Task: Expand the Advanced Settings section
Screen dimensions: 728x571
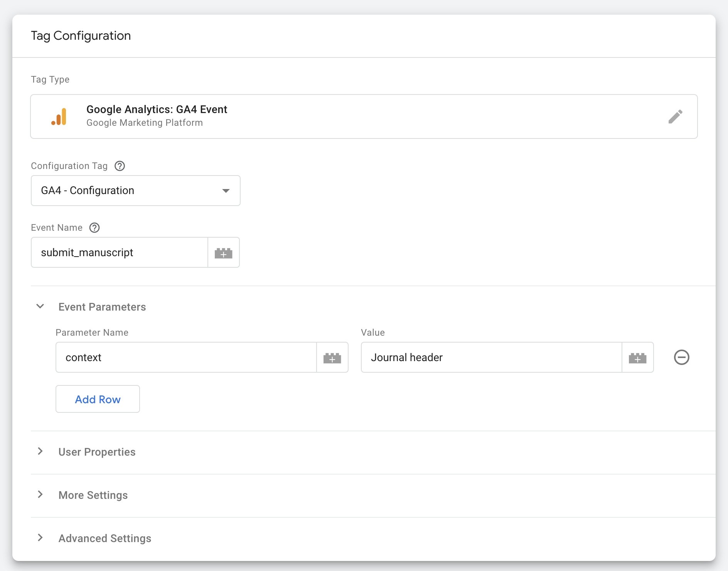Action: (40, 538)
